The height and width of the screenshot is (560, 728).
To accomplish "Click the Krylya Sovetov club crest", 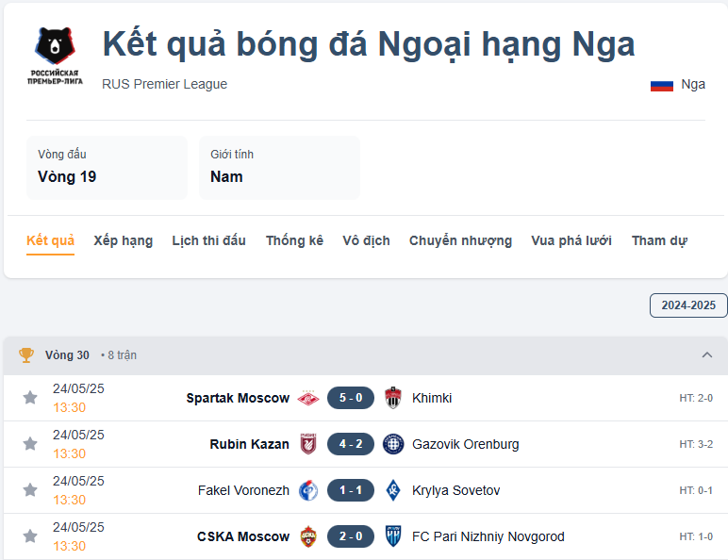I will [393, 490].
